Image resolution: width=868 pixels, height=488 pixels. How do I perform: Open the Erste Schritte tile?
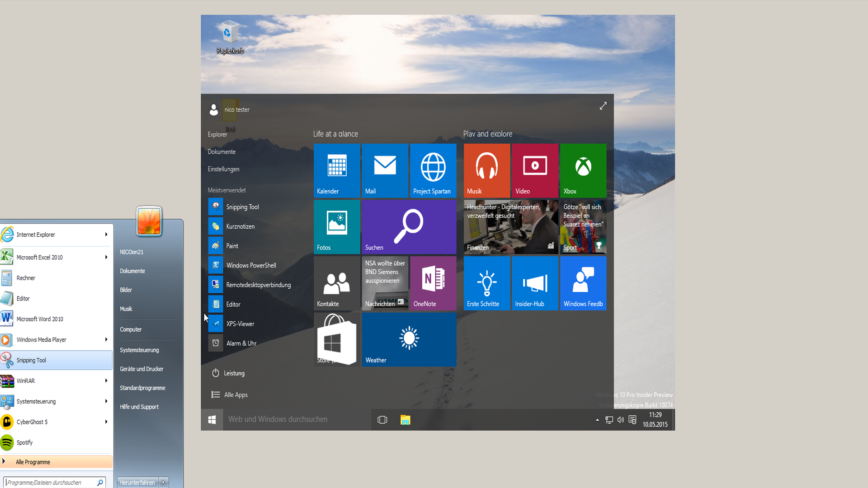(x=487, y=283)
